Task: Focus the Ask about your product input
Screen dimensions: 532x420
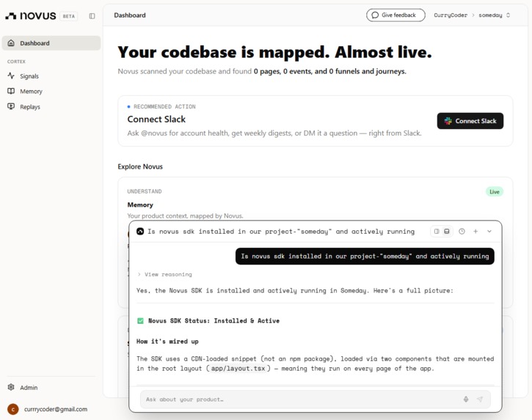Action: coord(302,399)
